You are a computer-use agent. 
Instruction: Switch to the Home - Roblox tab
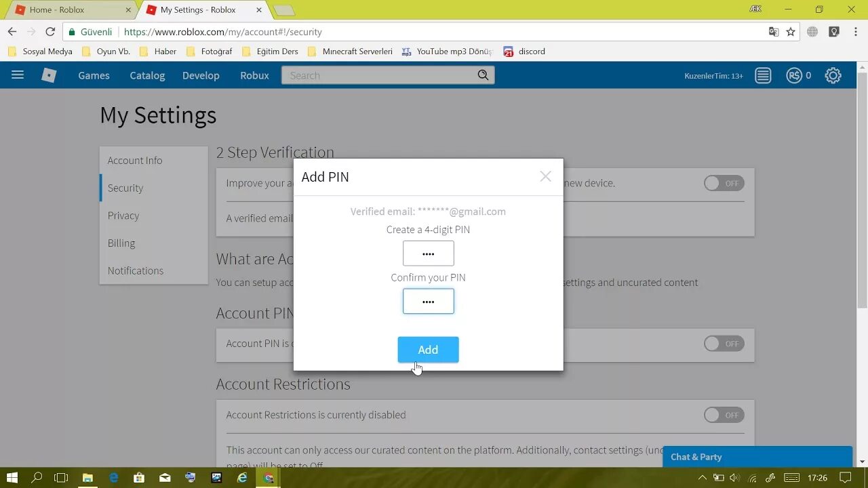click(x=71, y=10)
